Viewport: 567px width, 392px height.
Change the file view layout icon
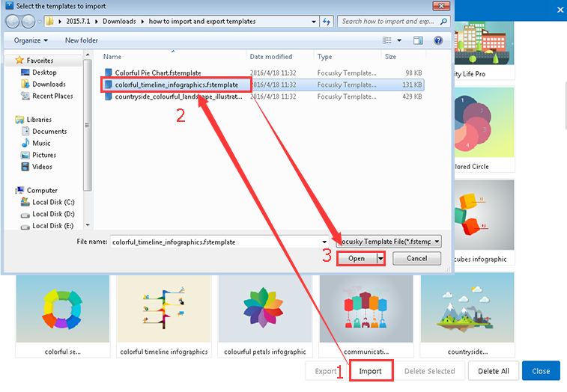click(387, 40)
